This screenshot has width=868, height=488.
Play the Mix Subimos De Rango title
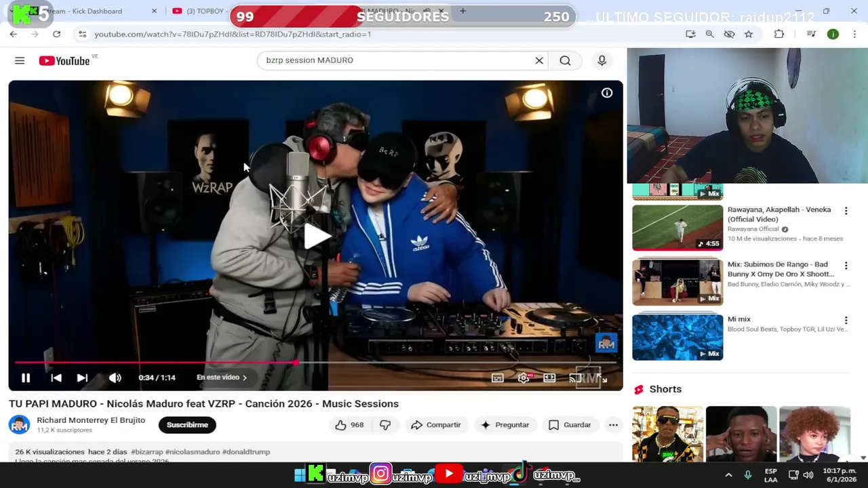tap(781, 269)
